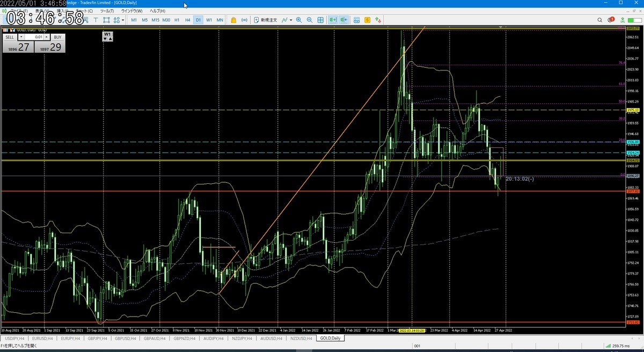Open the search magnifier icon
644x352 pixels.
(600, 20)
